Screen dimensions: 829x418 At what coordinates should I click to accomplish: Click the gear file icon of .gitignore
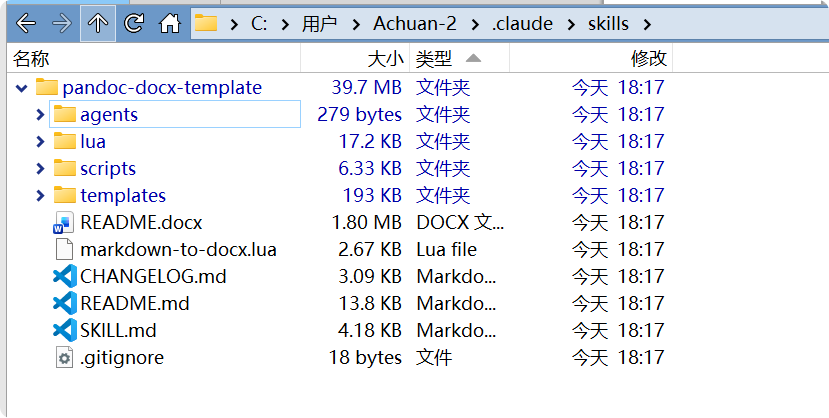[64, 357]
